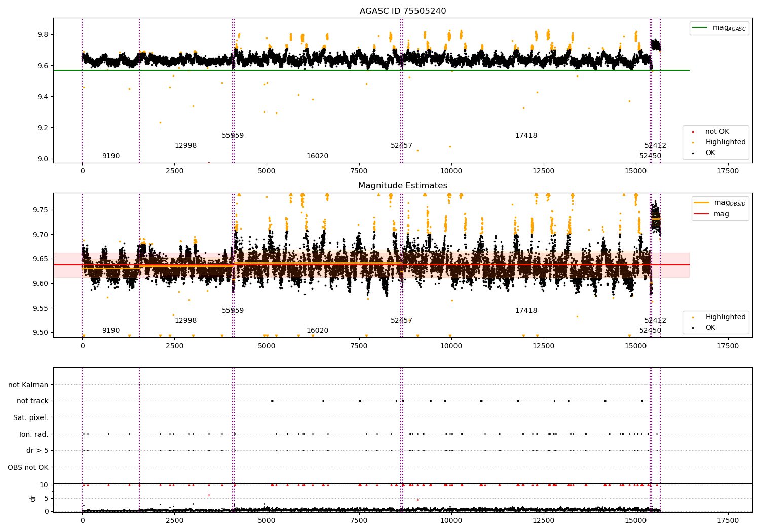This screenshot has width=760, height=532.
Task: Click obsid label 9190 in AGASC ID plot
Action: (x=111, y=156)
